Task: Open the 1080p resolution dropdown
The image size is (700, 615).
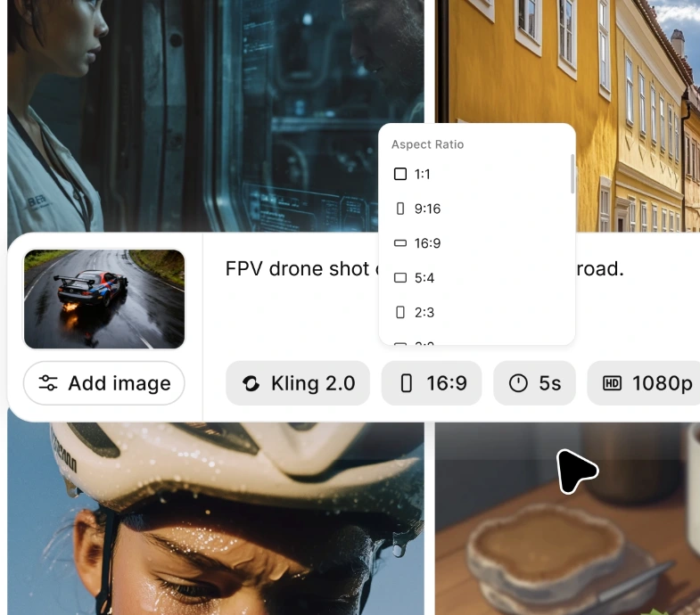Action: [644, 383]
